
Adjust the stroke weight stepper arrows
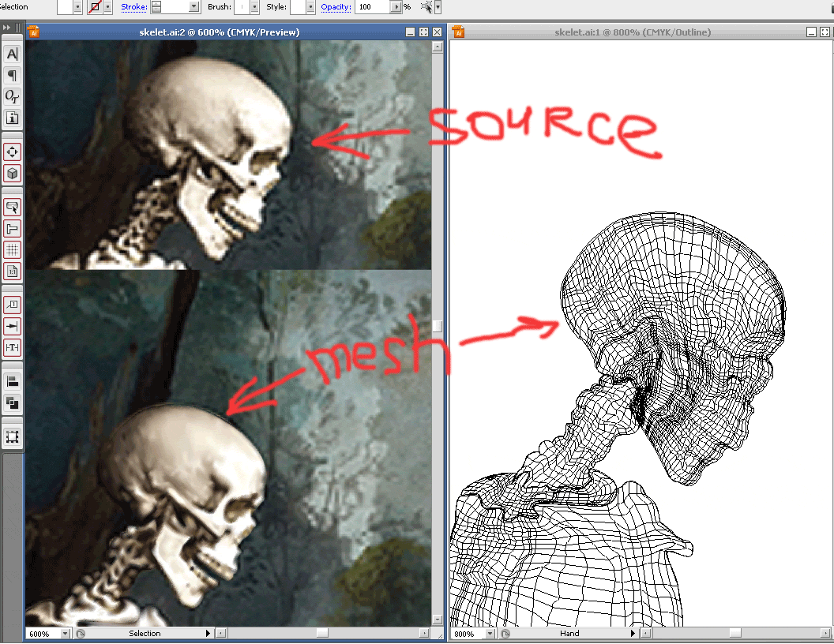156,7
